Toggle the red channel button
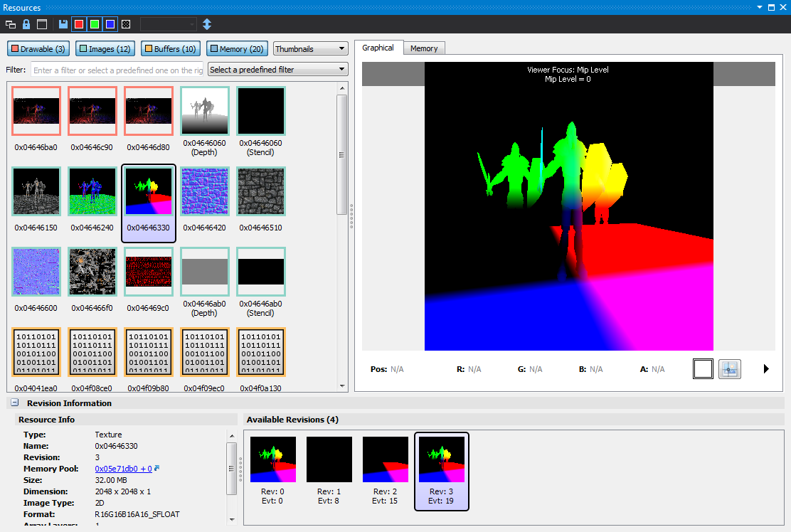This screenshot has height=532, width=791. [79, 24]
